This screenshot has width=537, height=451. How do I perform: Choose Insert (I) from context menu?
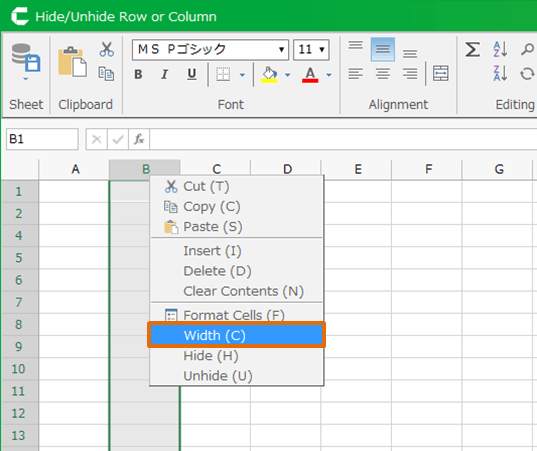pos(237,251)
